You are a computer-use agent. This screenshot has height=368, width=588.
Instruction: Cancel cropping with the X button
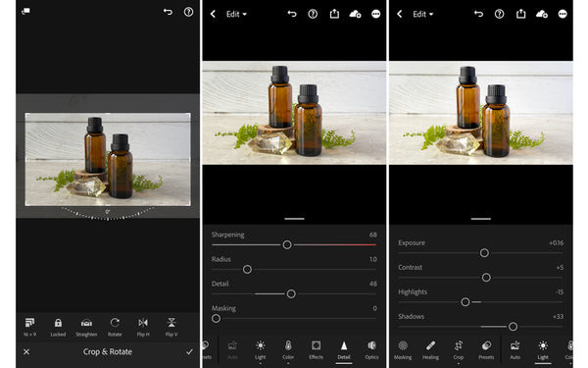(26, 352)
